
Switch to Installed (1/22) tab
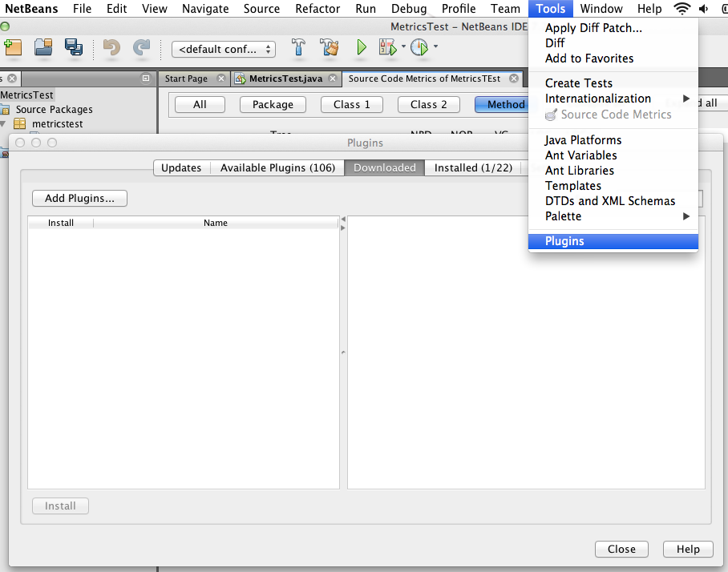tap(473, 167)
